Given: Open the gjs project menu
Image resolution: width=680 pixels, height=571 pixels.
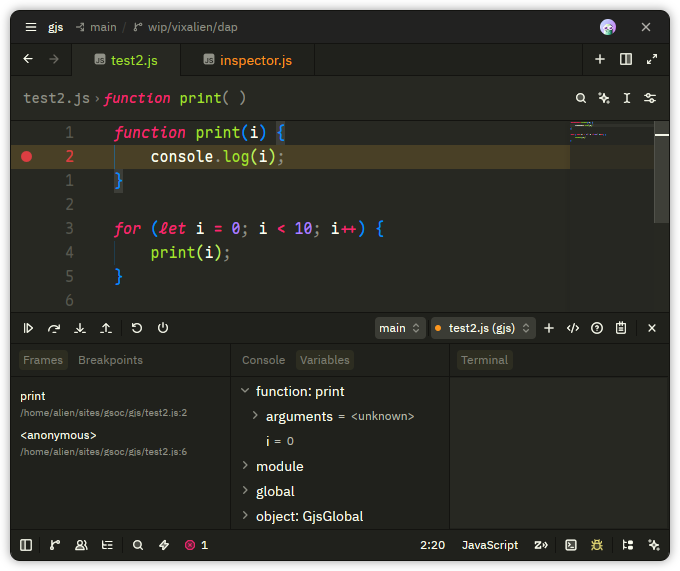Looking at the screenshot, I should [56, 27].
